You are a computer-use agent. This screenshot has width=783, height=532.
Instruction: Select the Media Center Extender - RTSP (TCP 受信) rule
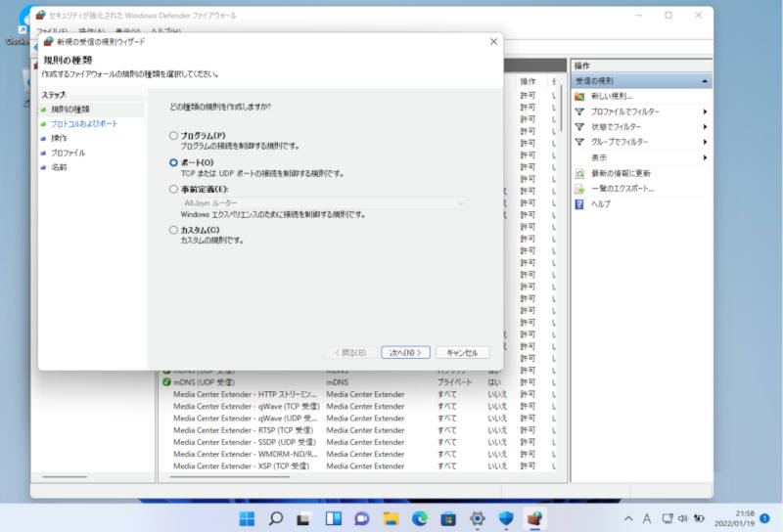pyautogui.click(x=243, y=430)
